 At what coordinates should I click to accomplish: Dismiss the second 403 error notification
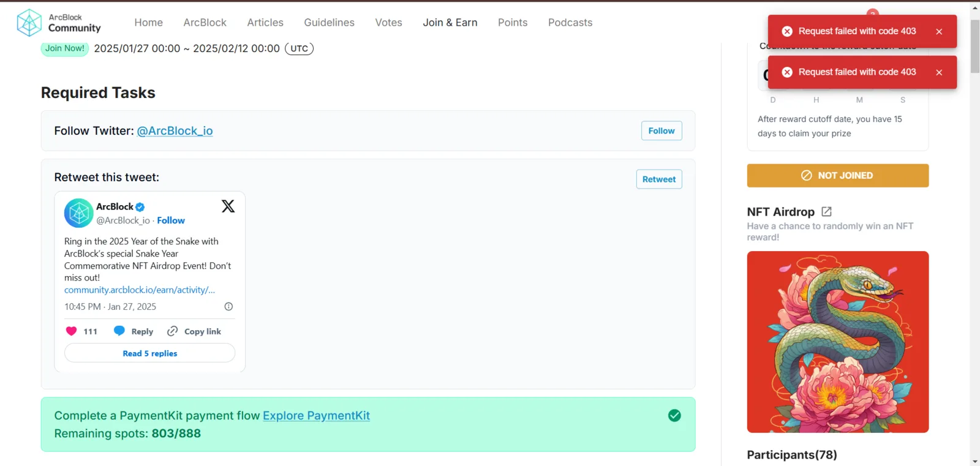coord(939,72)
